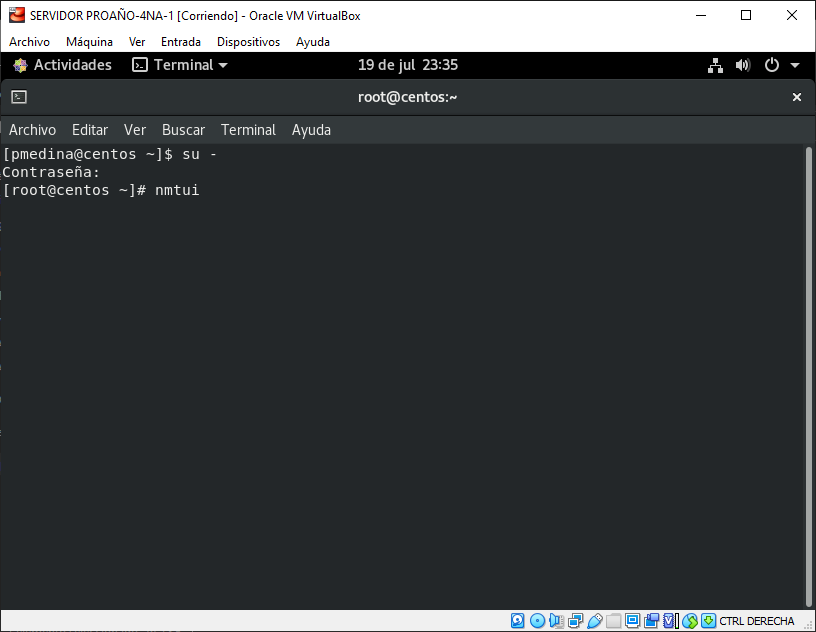This screenshot has height=632, width=816.
Task: Expand the GNOME system menu arrow
Action: coord(795,66)
